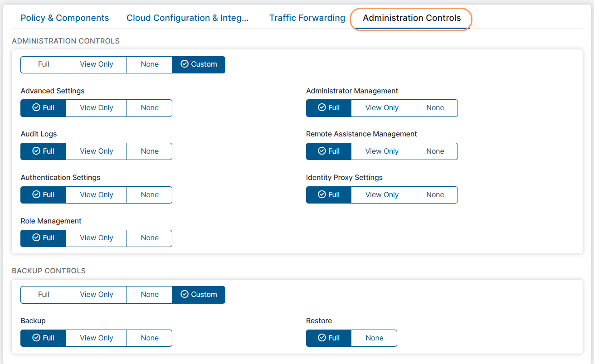This screenshot has height=364, width=594.
Task: Select None for Remote Assistance Management
Action: [x=435, y=151]
